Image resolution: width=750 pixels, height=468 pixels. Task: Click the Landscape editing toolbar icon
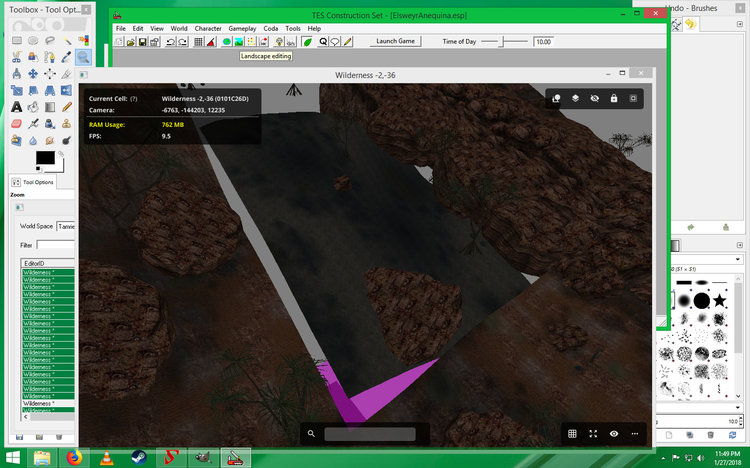[x=239, y=42]
